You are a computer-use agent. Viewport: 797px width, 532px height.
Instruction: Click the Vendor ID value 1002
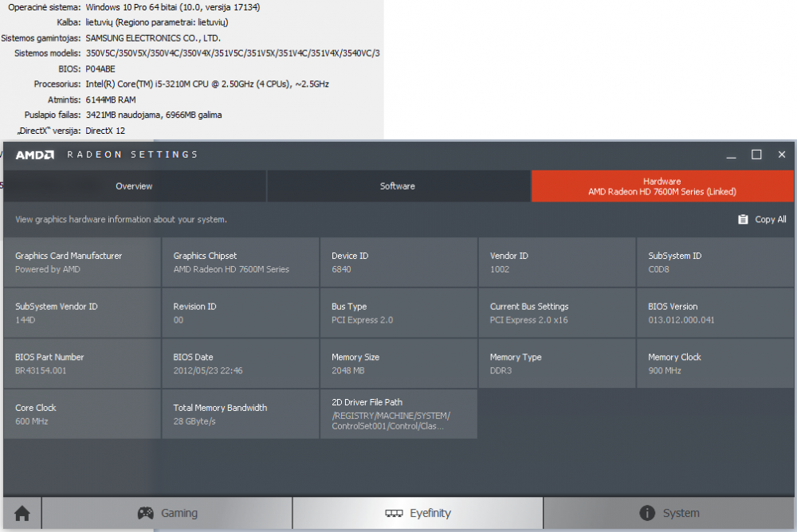point(500,269)
